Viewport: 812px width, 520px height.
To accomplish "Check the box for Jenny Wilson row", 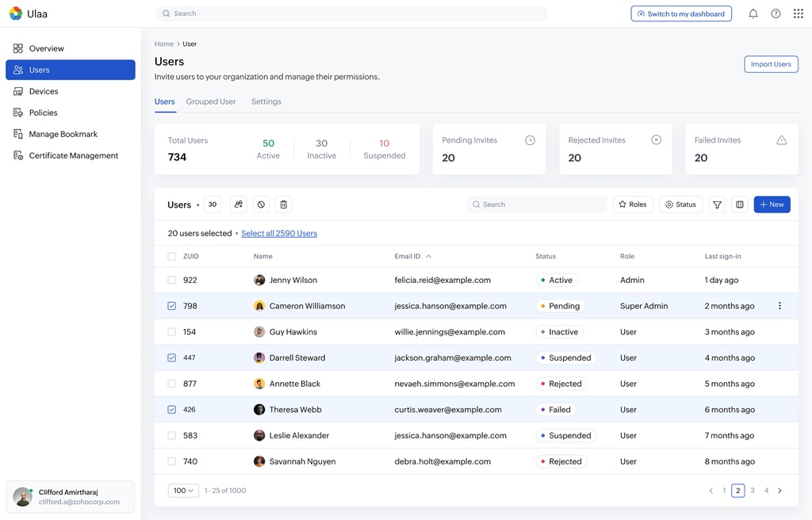I will click(x=172, y=280).
